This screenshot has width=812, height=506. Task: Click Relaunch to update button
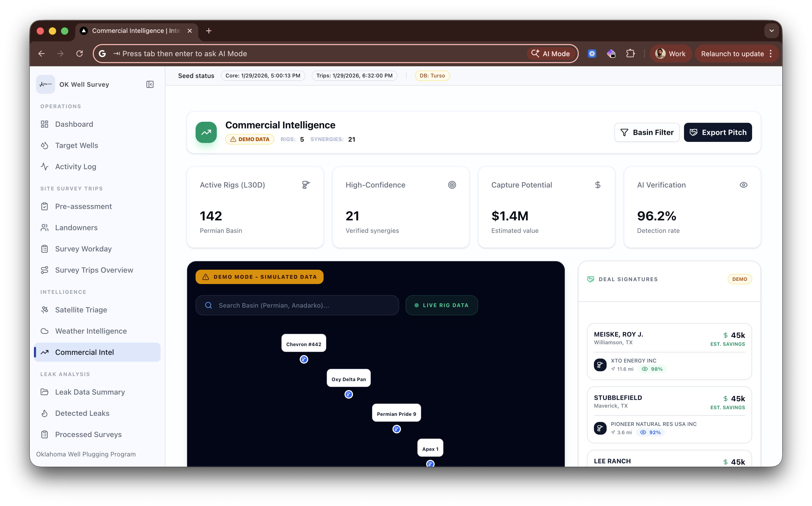tap(732, 54)
